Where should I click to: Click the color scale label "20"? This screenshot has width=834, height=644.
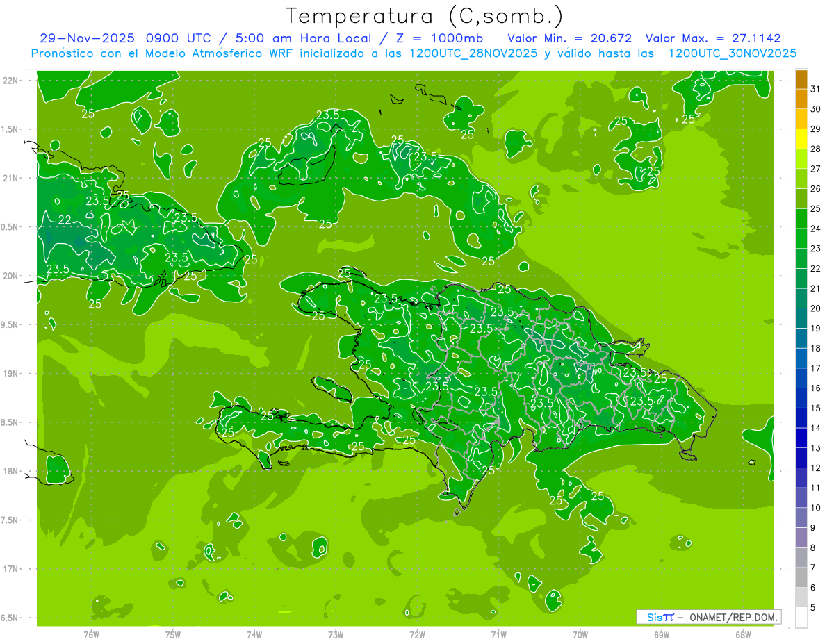pyautogui.click(x=815, y=308)
